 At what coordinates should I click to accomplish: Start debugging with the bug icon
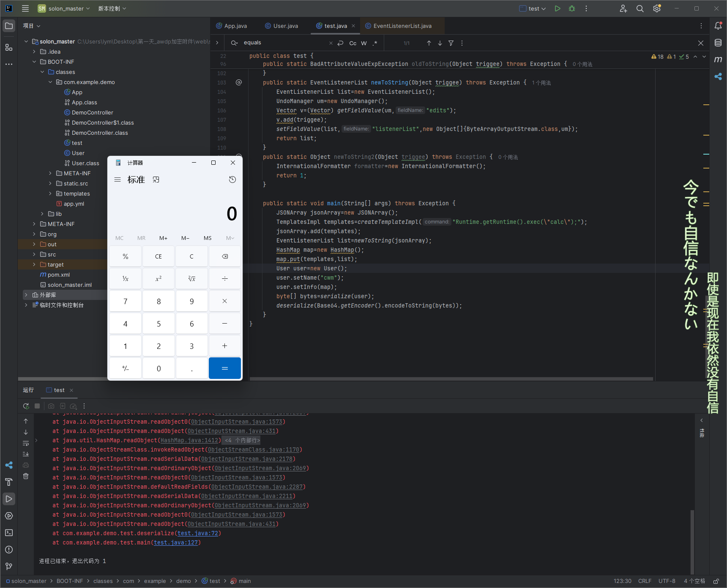point(572,8)
